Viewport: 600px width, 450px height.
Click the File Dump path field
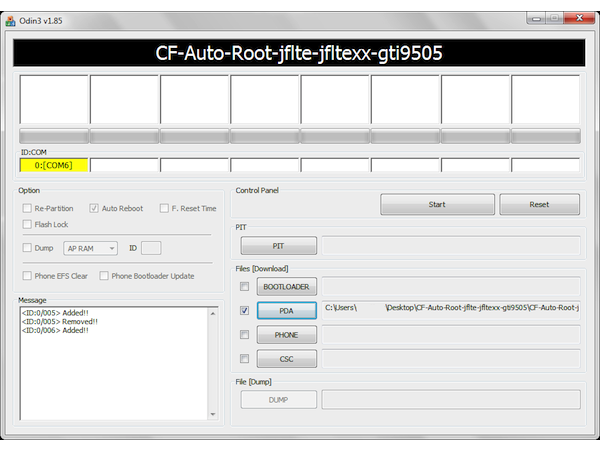click(x=451, y=400)
